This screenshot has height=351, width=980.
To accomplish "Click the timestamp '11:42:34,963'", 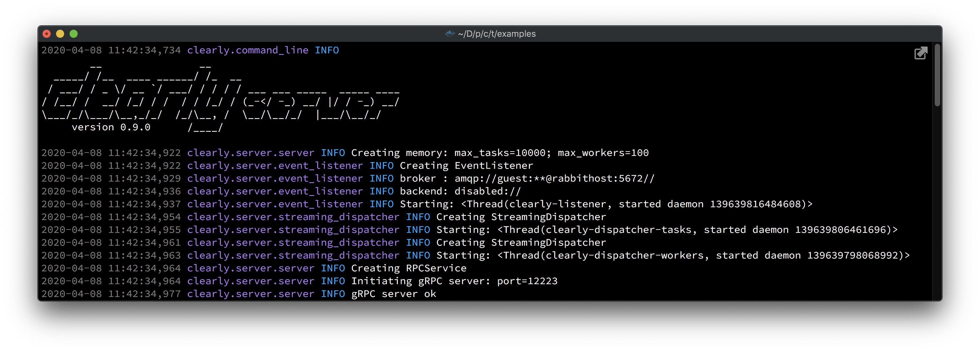I will [144, 255].
